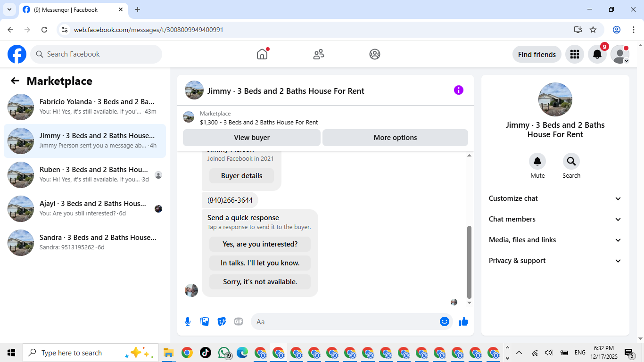Open a new browser tab
Image resolution: width=644 pixels, height=362 pixels.
click(x=138, y=9)
